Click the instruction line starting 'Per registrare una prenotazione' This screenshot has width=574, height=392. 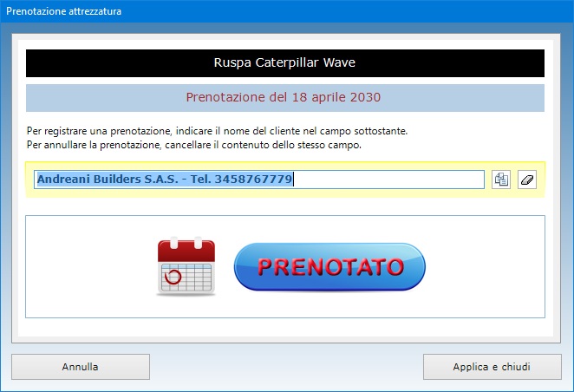point(217,131)
